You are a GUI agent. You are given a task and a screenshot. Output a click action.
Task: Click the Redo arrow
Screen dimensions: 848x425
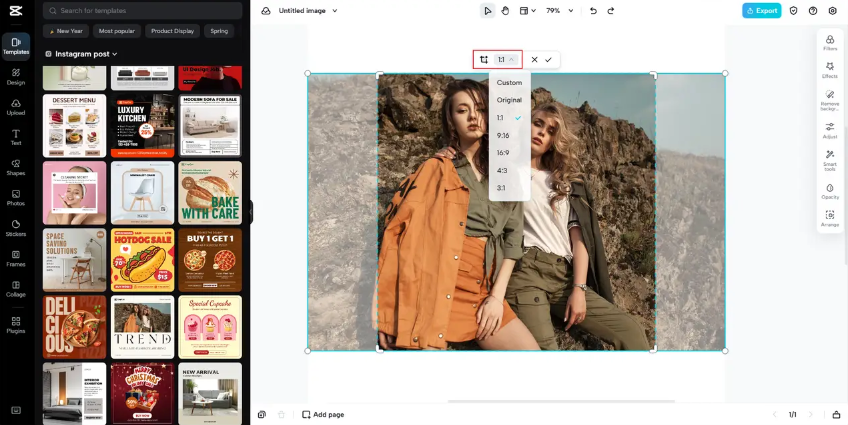[x=611, y=11]
